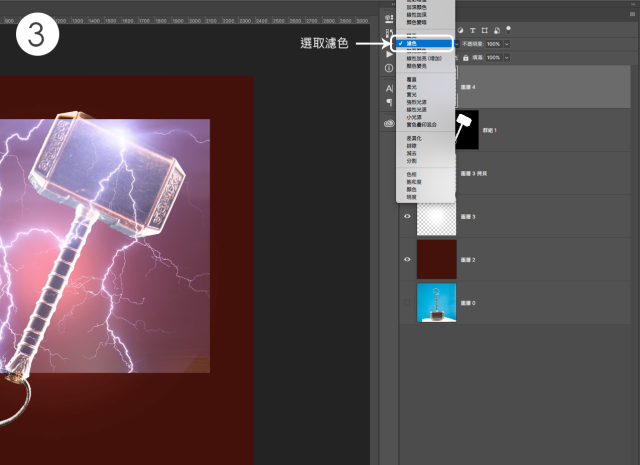
Task: Hide layer 圖層 2 with eye icon
Action: point(407,259)
